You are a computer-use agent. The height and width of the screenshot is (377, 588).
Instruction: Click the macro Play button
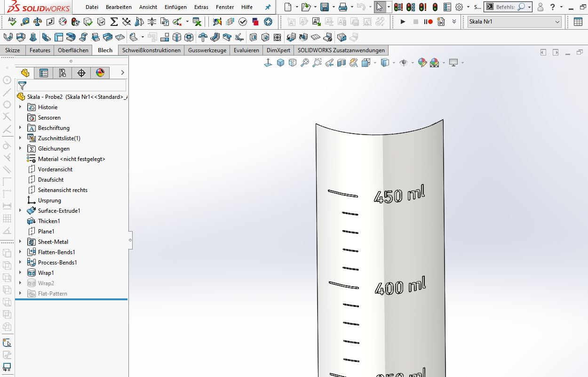pyautogui.click(x=403, y=22)
